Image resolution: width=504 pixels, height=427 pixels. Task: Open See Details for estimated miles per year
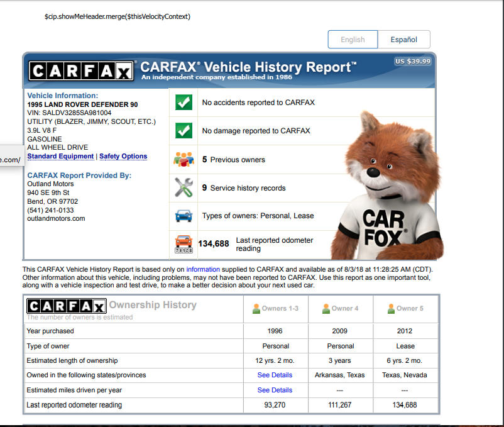275,390
